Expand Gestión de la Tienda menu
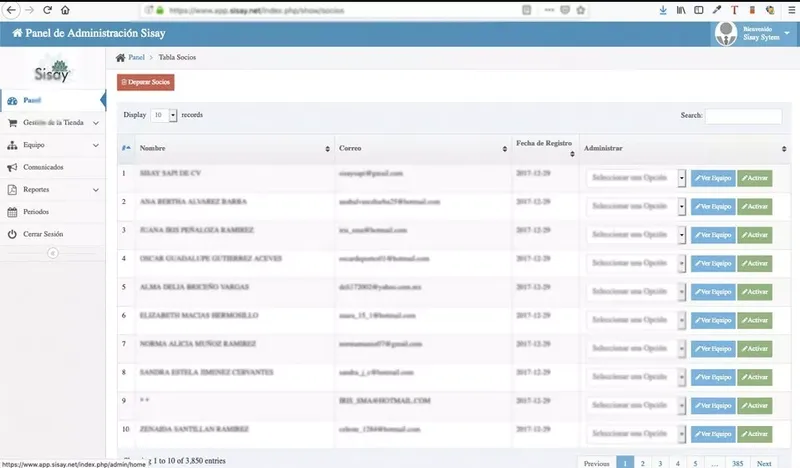The height and width of the screenshot is (468, 800). (x=53, y=122)
